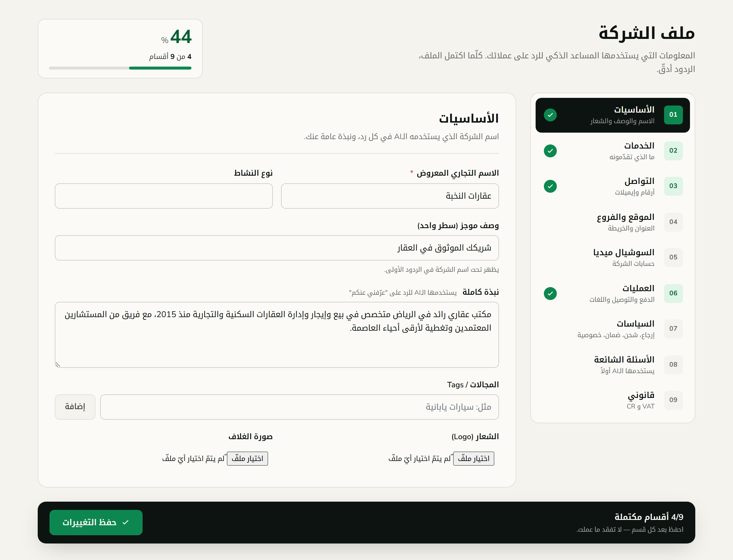Click the 03 badge for التواصل
The height and width of the screenshot is (560, 733).
673,186
